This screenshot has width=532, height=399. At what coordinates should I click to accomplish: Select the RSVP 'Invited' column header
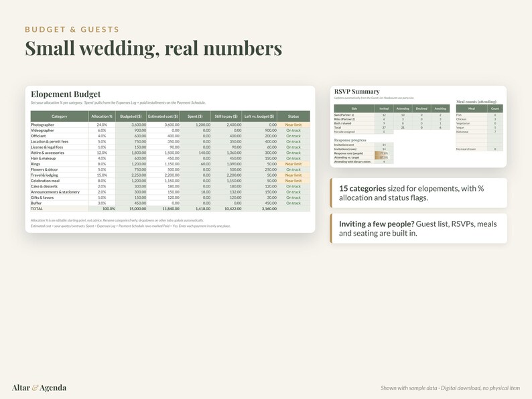click(x=384, y=108)
